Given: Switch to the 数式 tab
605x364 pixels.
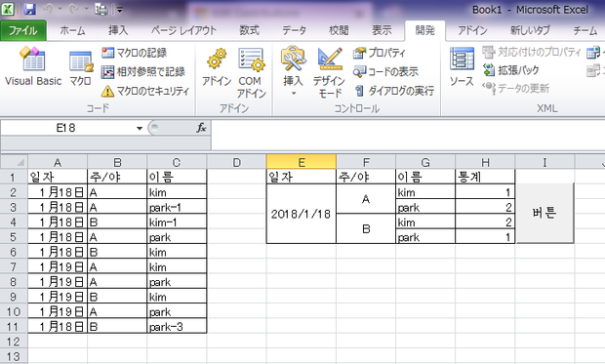Looking at the screenshot, I should coord(249,30).
